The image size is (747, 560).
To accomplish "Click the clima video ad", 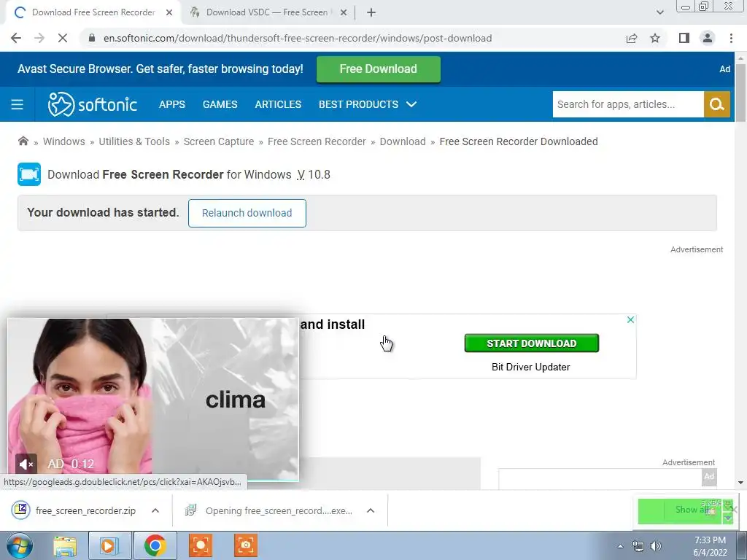I will tap(153, 400).
